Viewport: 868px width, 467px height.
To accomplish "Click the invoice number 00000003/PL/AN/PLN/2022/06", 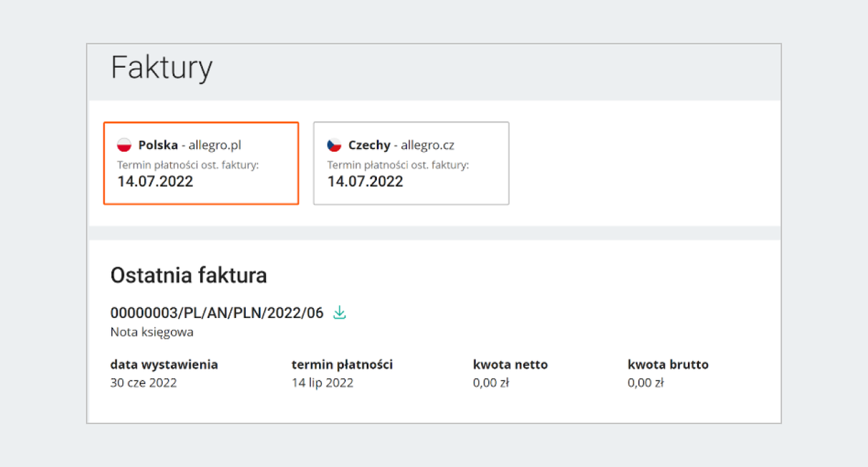I will (217, 313).
